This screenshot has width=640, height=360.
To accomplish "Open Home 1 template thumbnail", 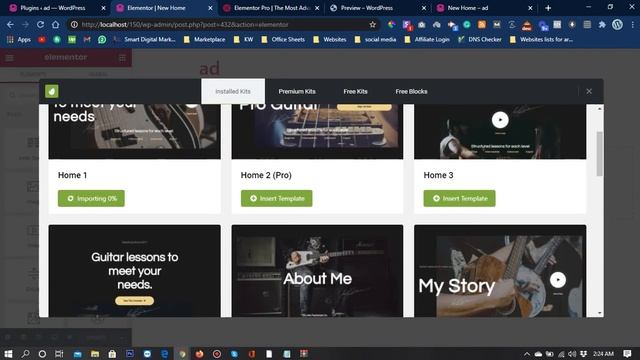I will point(134,131).
